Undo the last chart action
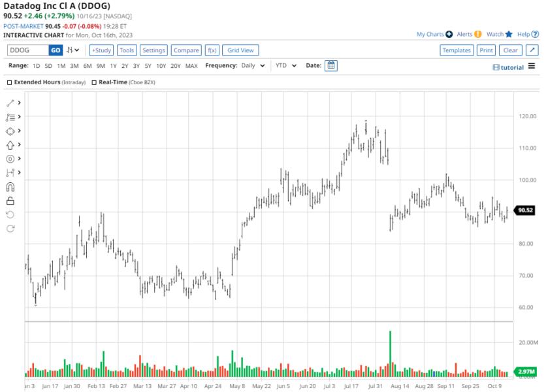The image size is (548, 392). pyautogui.click(x=10, y=215)
